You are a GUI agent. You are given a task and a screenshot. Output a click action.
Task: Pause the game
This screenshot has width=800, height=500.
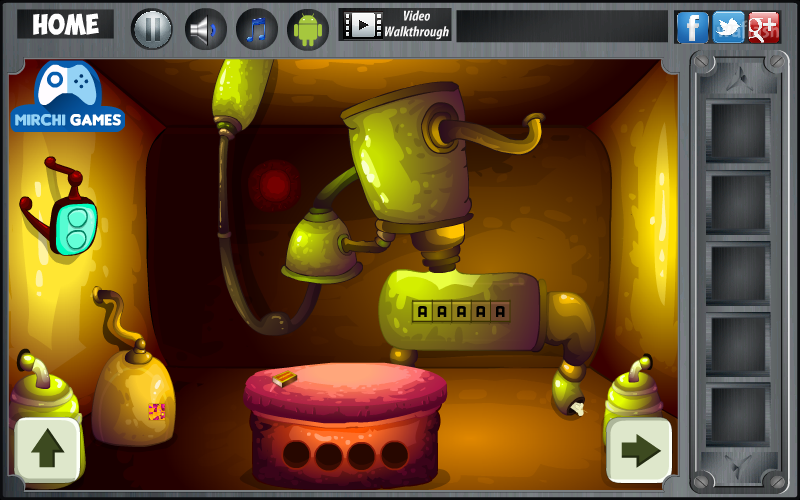coord(152,29)
